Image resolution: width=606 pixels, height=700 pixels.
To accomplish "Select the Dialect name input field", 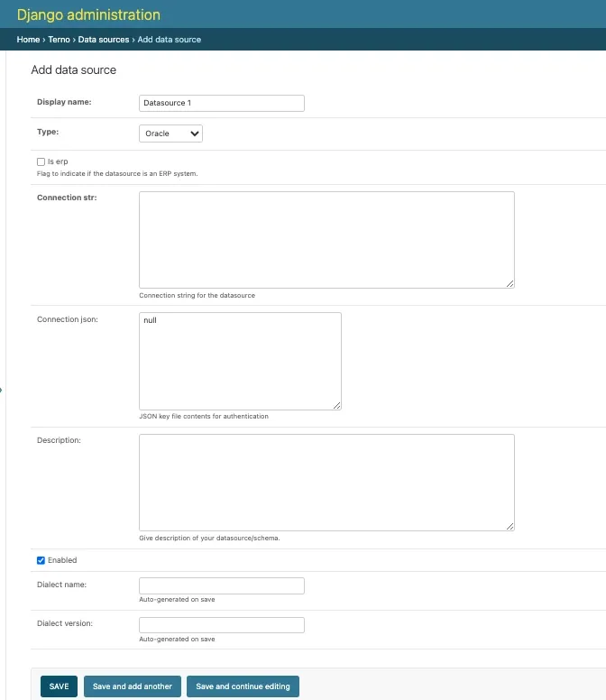I will pyautogui.click(x=221, y=586).
